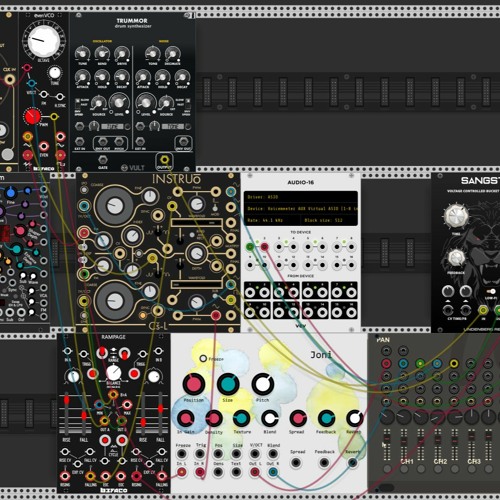
Task: Click the EvenVCO H.SYNC input jack
Action: tap(60, 97)
